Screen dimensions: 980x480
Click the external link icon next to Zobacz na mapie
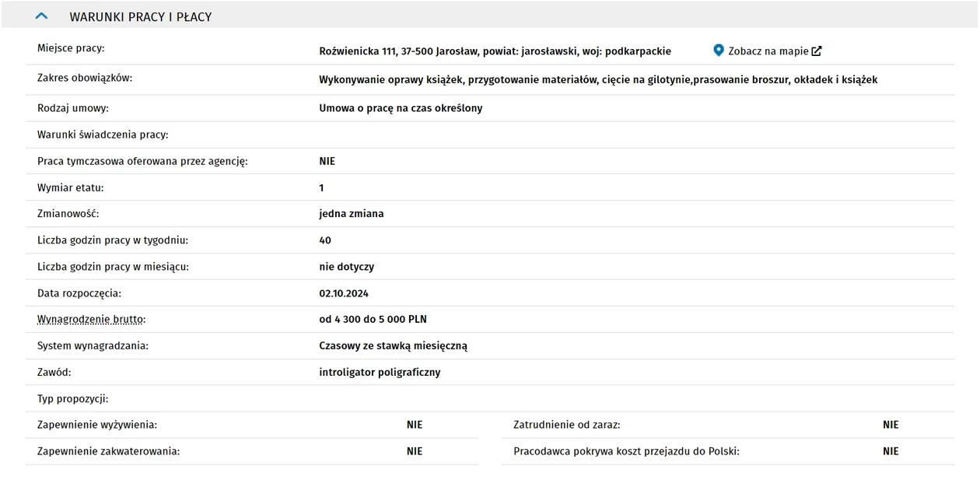[817, 51]
